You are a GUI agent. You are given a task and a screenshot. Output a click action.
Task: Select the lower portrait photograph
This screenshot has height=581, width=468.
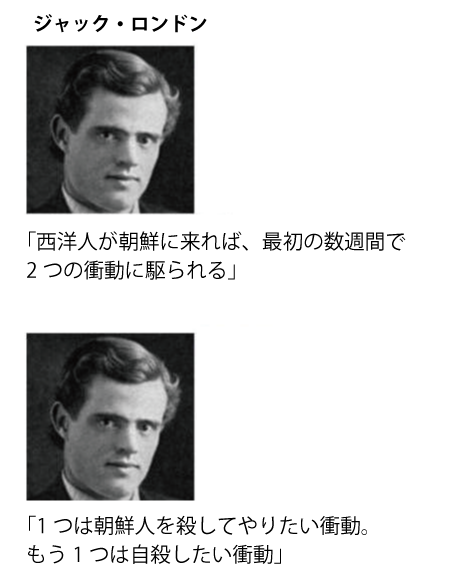click(x=110, y=416)
